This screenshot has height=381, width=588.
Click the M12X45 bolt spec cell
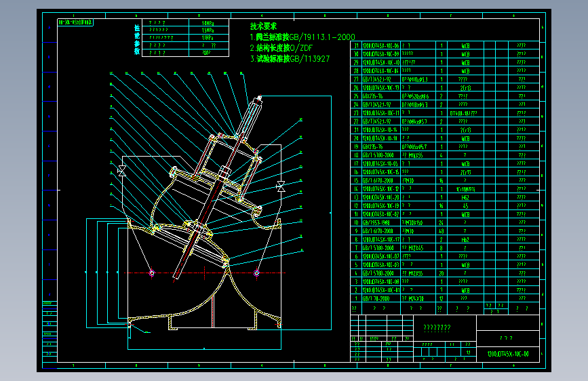pyautogui.click(x=413, y=248)
